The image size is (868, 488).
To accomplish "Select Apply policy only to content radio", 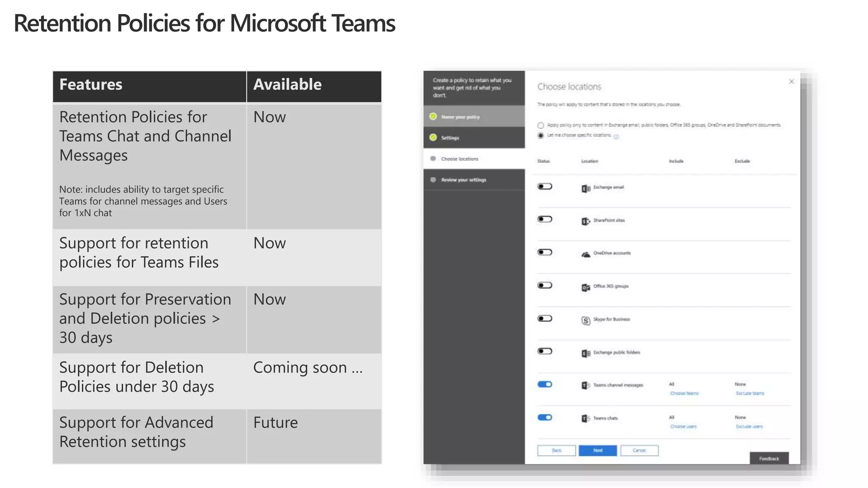I will tap(540, 125).
